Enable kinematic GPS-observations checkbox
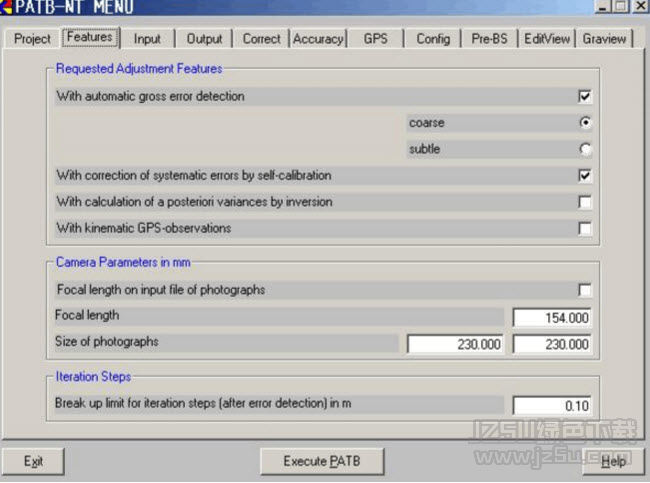Viewport: 650px width, 483px height. pos(585,228)
